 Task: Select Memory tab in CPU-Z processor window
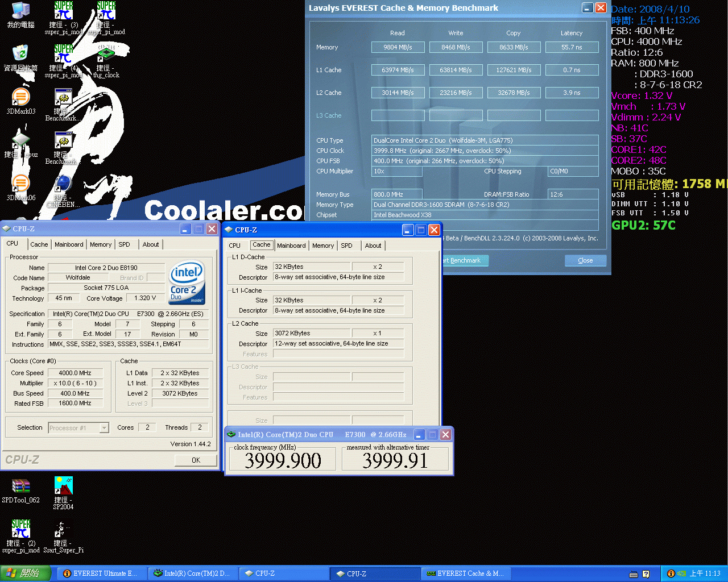(101, 244)
